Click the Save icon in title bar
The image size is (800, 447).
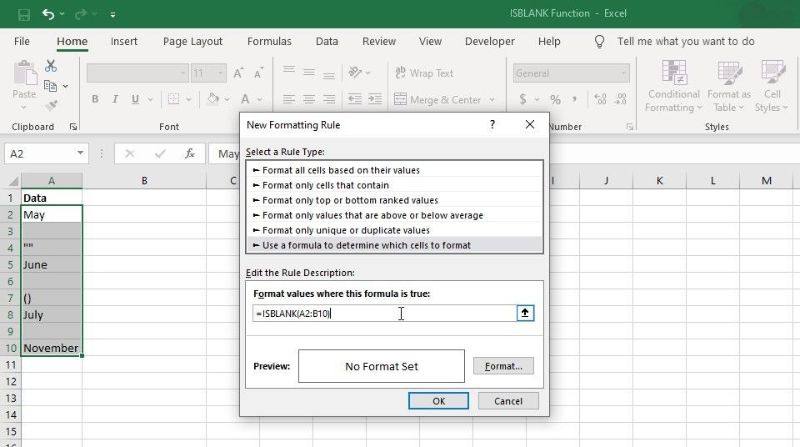point(24,14)
